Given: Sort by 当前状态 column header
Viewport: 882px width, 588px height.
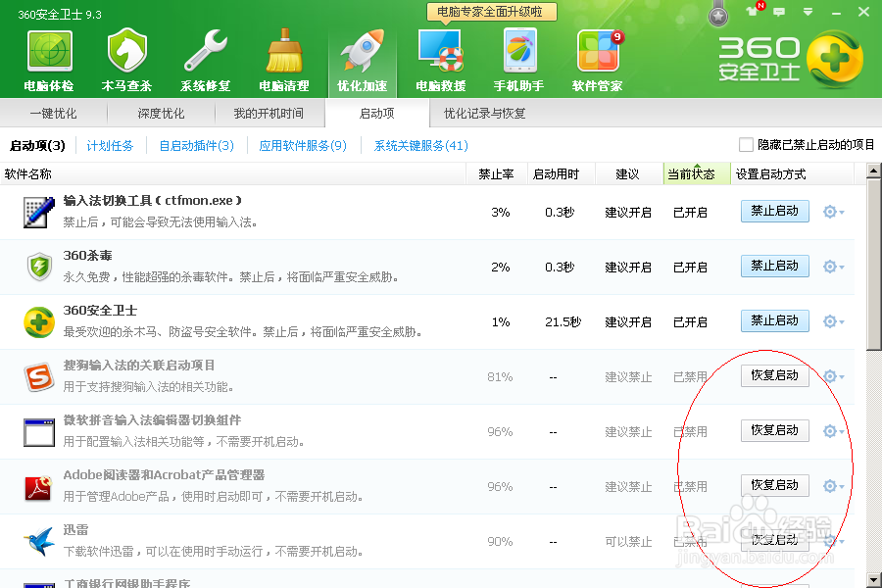Looking at the screenshot, I should 697,173.
